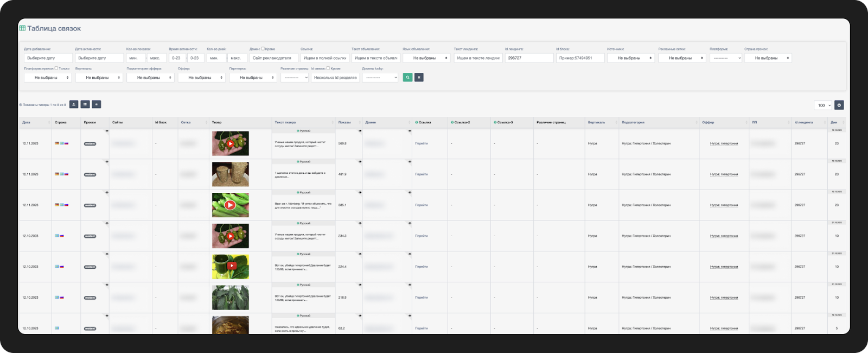The height and width of the screenshot is (353, 868).
Task: Click the green search filter button
Action: 407,78
